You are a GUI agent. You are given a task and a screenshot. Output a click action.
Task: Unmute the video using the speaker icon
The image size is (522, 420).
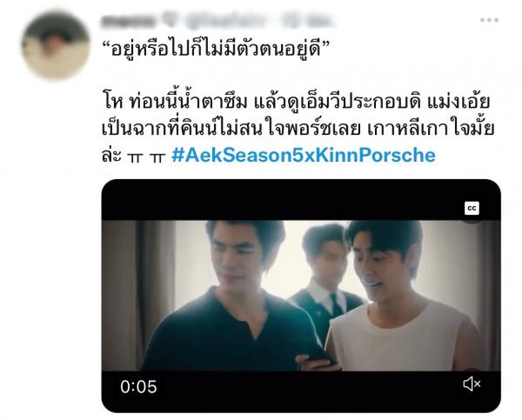(472, 383)
